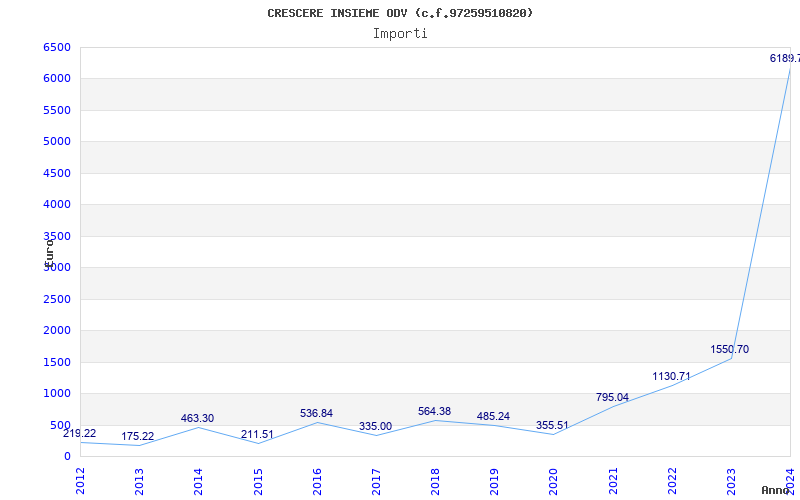This screenshot has height=500, width=800.
Task: Click the 6500 y-axis tick label
Action: point(57,47)
